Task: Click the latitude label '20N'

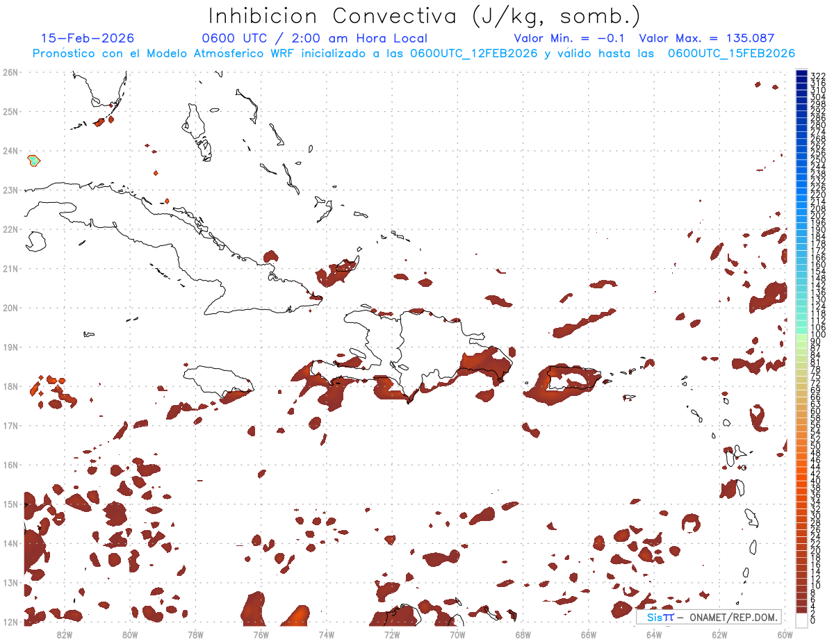Action: click(10, 308)
